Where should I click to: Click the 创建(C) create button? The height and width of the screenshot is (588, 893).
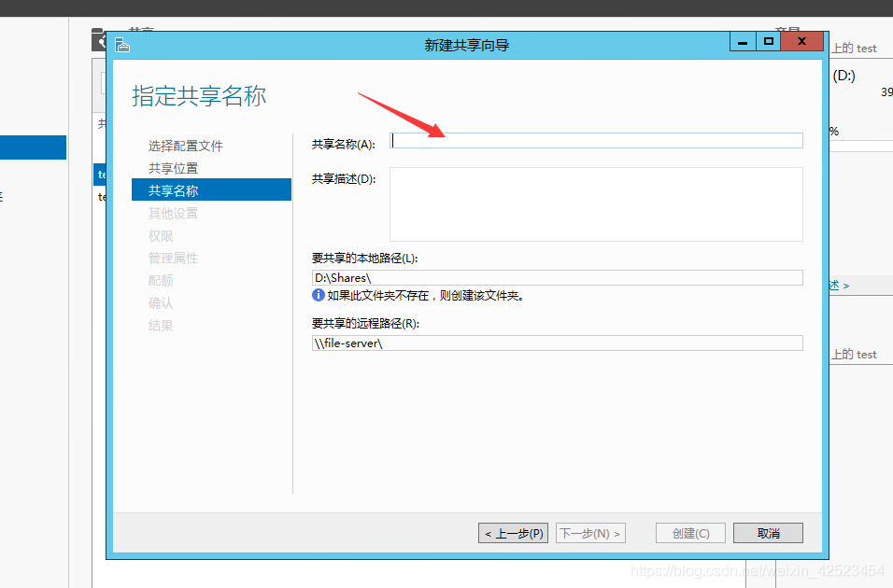[691, 533]
